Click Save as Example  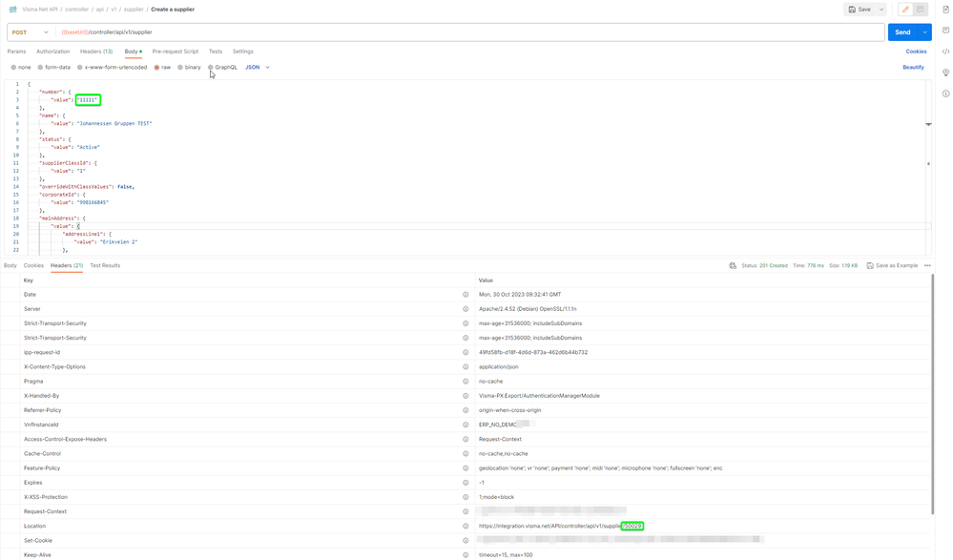pos(892,266)
